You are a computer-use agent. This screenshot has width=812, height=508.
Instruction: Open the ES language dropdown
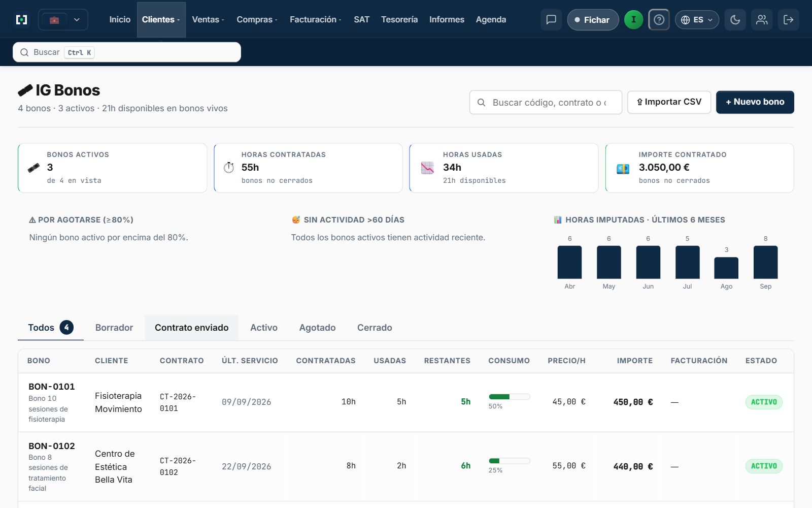click(697, 20)
